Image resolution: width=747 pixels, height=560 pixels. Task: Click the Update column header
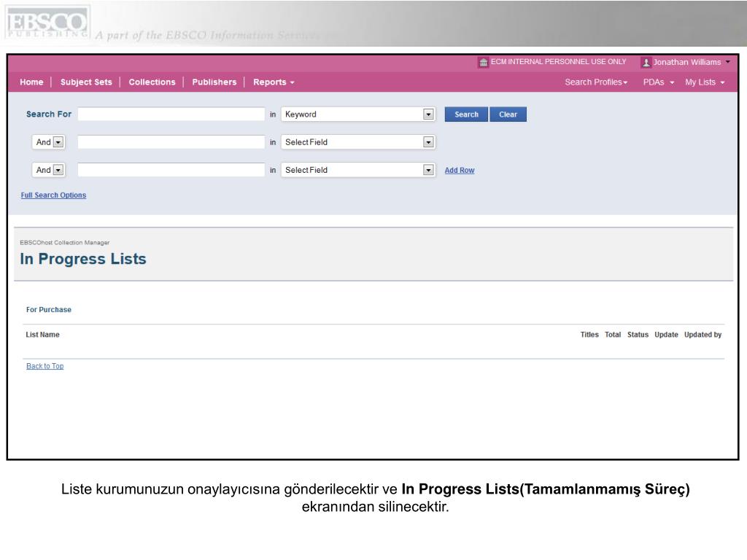(x=666, y=335)
